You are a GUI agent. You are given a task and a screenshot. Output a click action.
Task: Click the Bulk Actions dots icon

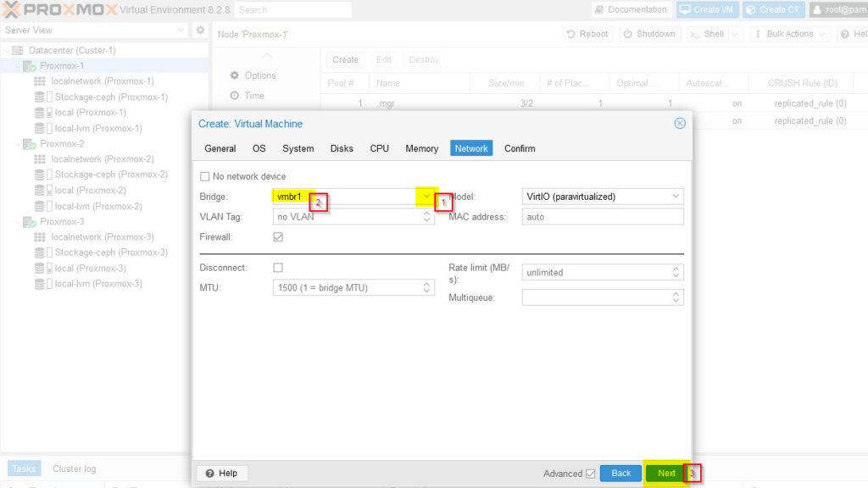[x=758, y=34]
